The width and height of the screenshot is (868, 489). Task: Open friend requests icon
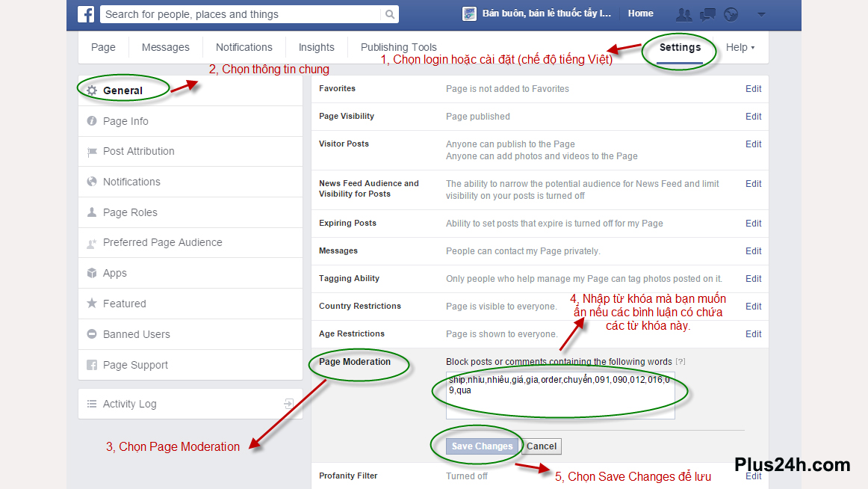click(683, 14)
